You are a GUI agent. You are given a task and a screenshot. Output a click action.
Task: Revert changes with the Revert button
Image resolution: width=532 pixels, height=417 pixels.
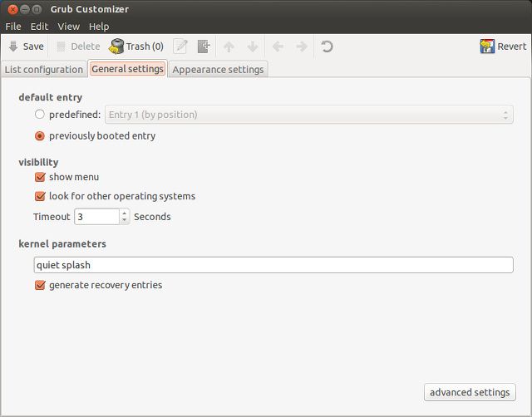pos(503,47)
